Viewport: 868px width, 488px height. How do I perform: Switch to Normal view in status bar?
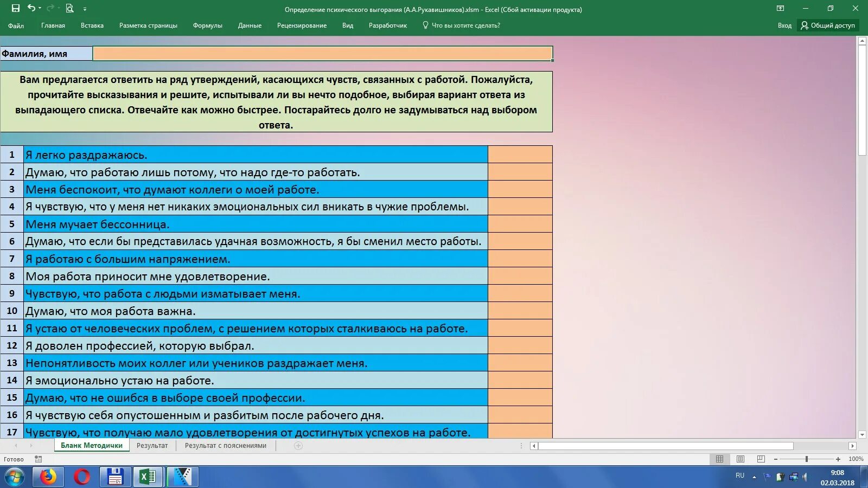tap(719, 459)
